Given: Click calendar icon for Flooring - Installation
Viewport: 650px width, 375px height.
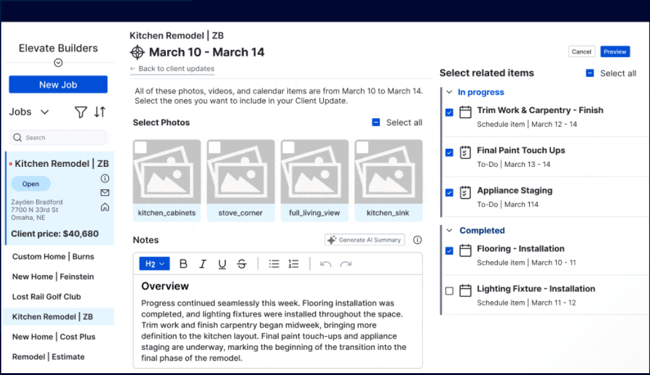Looking at the screenshot, I should click(465, 251).
